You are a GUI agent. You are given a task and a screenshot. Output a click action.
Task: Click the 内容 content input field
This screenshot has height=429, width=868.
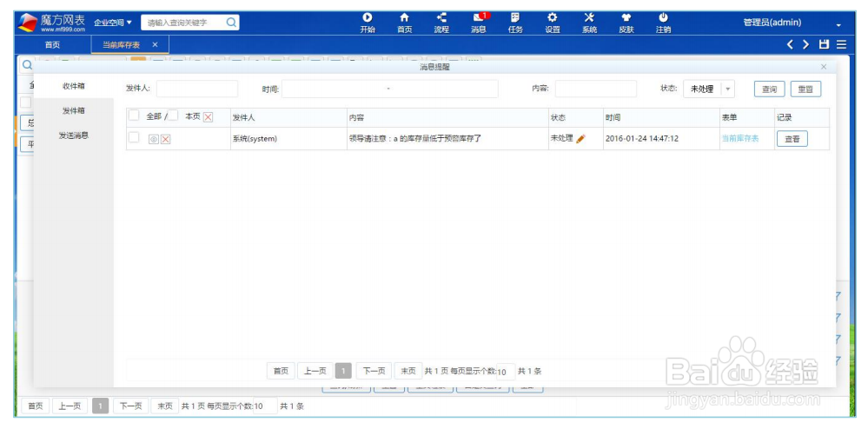click(x=596, y=89)
